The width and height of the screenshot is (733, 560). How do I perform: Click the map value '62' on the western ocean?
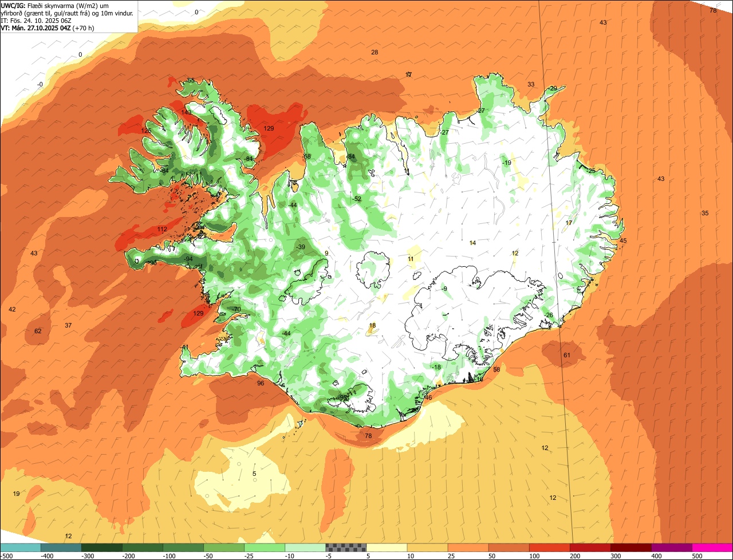pos(38,331)
